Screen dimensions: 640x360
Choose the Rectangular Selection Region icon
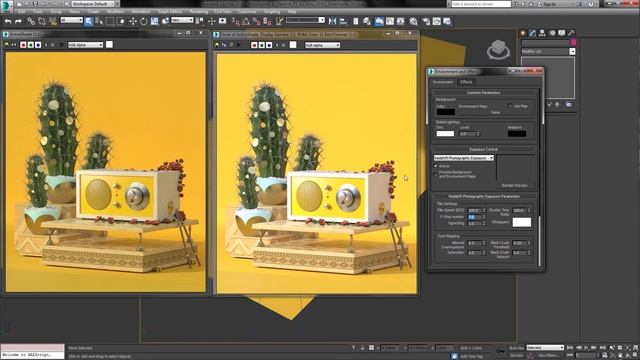[x=110, y=21]
